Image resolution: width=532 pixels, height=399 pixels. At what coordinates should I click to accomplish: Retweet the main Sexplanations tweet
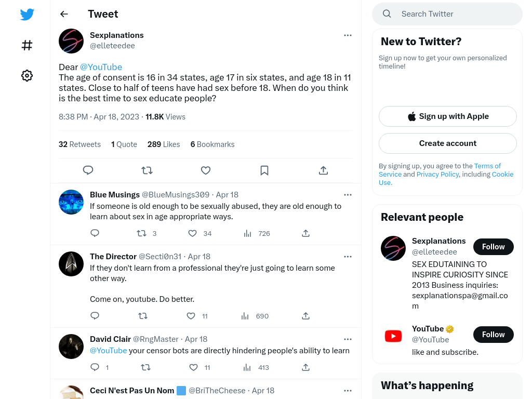(x=147, y=170)
